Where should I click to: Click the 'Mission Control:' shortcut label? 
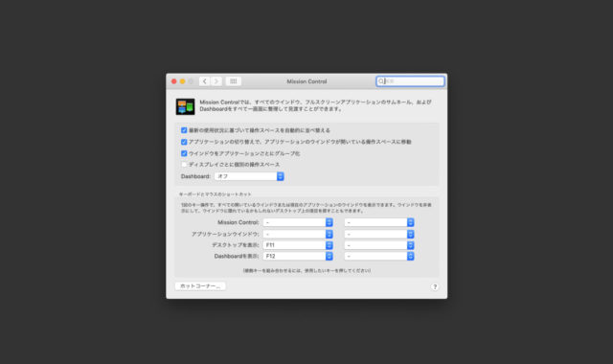(238, 222)
